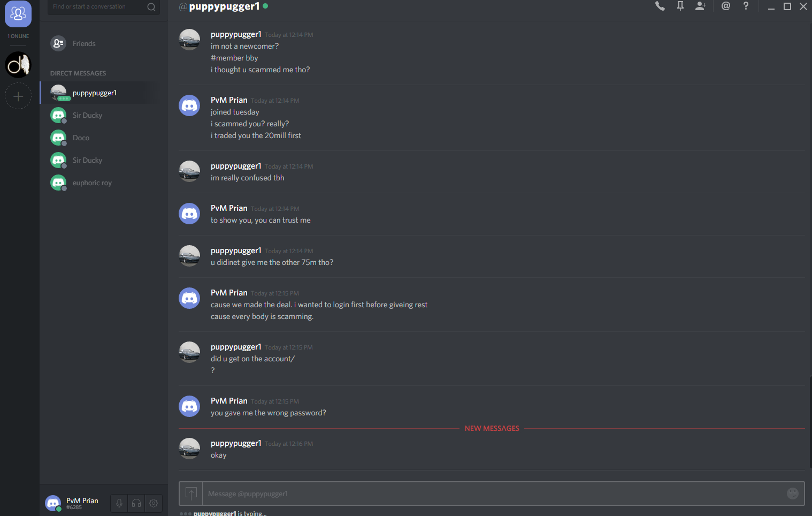Open user settings gear icon
Image resolution: width=812 pixels, height=516 pixels.
click(x=154, y=503)
